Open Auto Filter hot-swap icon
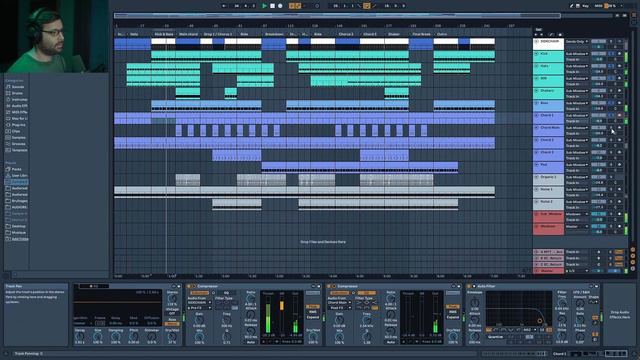 pos(591,286)
